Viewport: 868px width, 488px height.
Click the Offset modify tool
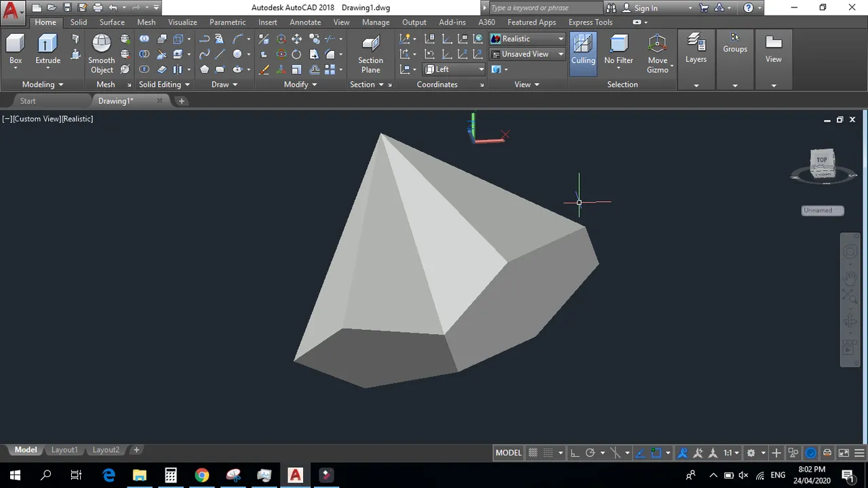pyautogui.click(x=314, y=69)
